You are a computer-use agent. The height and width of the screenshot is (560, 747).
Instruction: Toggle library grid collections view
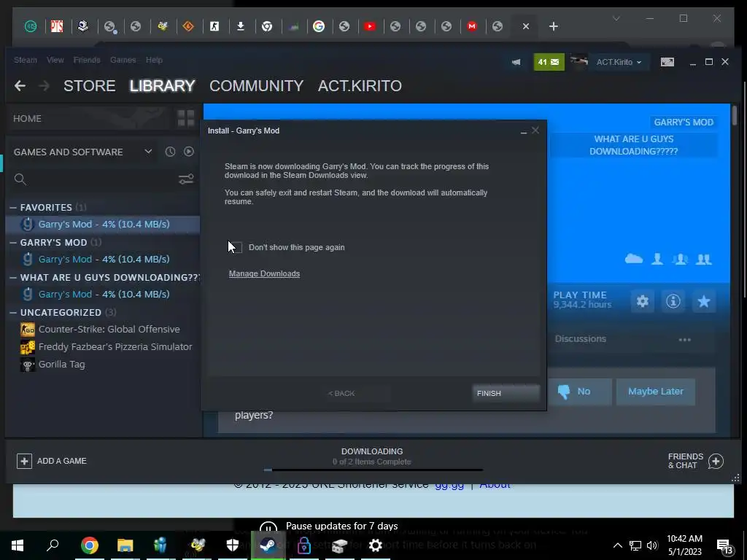186,118
